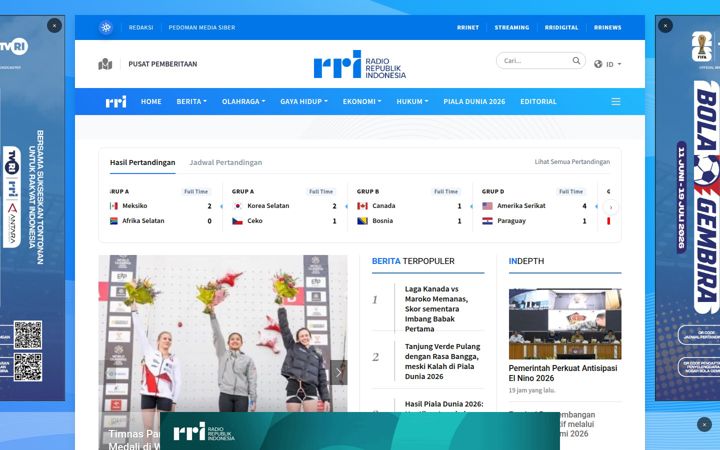Expand the GAYA HIDUP dropdown menu

tap(304, 101)
